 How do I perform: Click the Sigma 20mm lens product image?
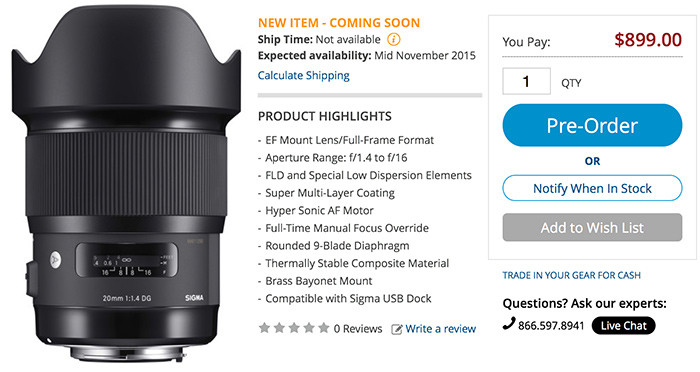[126, 183]
